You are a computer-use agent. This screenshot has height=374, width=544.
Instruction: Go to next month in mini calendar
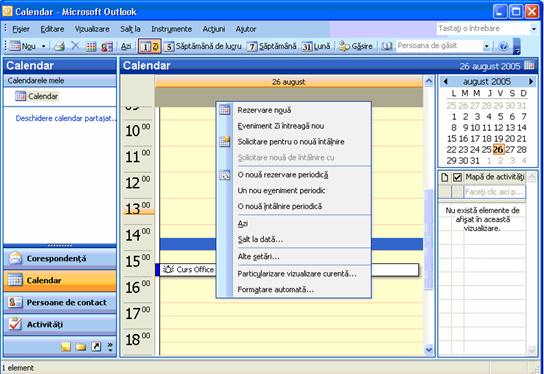[x=531, y=82]
